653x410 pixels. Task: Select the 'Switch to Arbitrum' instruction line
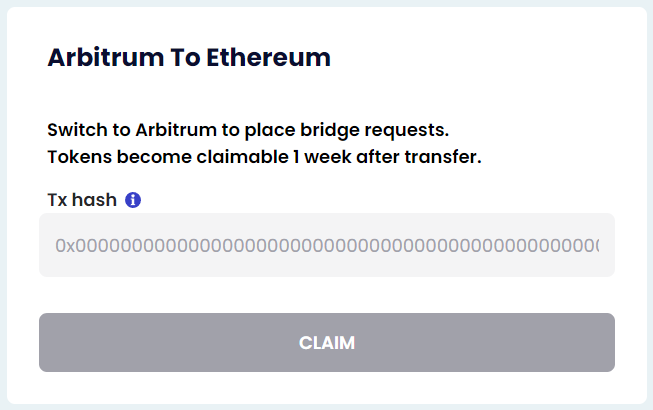248,130
